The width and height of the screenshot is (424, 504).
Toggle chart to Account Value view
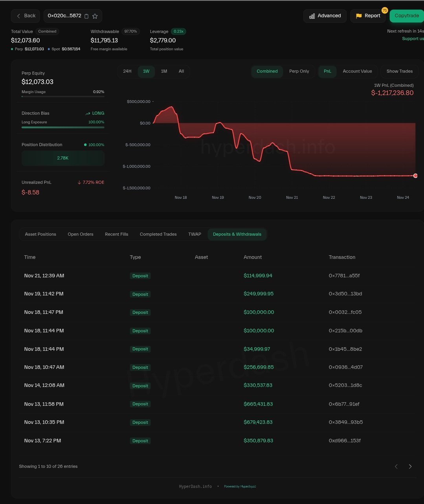point(357,71)
